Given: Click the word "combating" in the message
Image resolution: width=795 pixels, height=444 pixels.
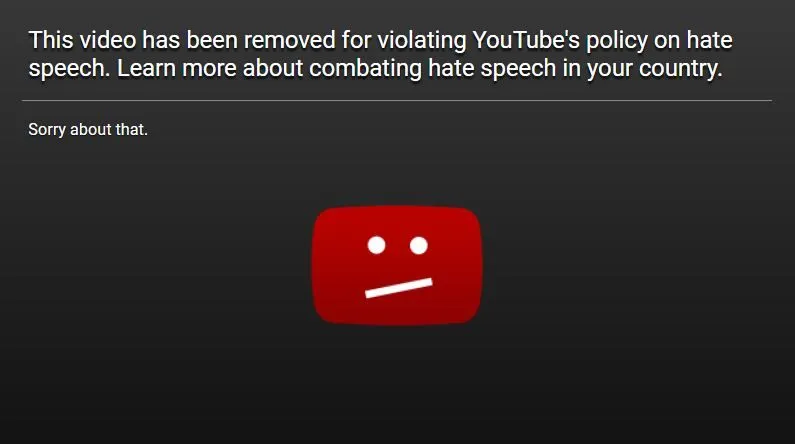Looking at the screenshot, I should tap(365, 69).
